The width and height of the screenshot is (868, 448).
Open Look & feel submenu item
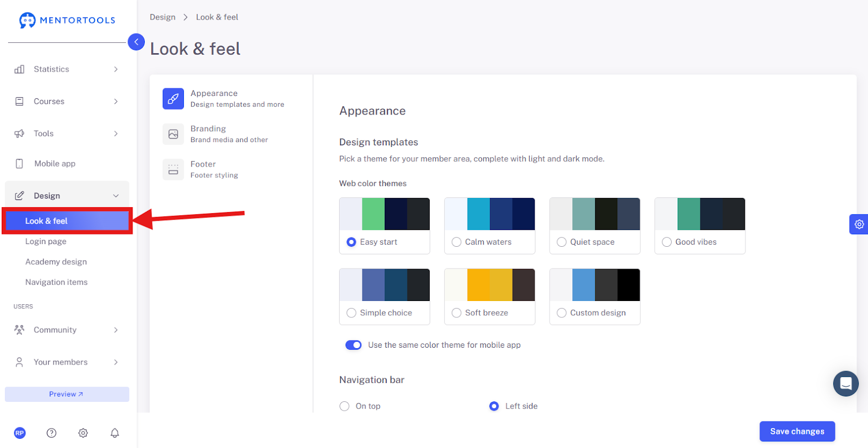pyautogui.click(x=67, y=221)
